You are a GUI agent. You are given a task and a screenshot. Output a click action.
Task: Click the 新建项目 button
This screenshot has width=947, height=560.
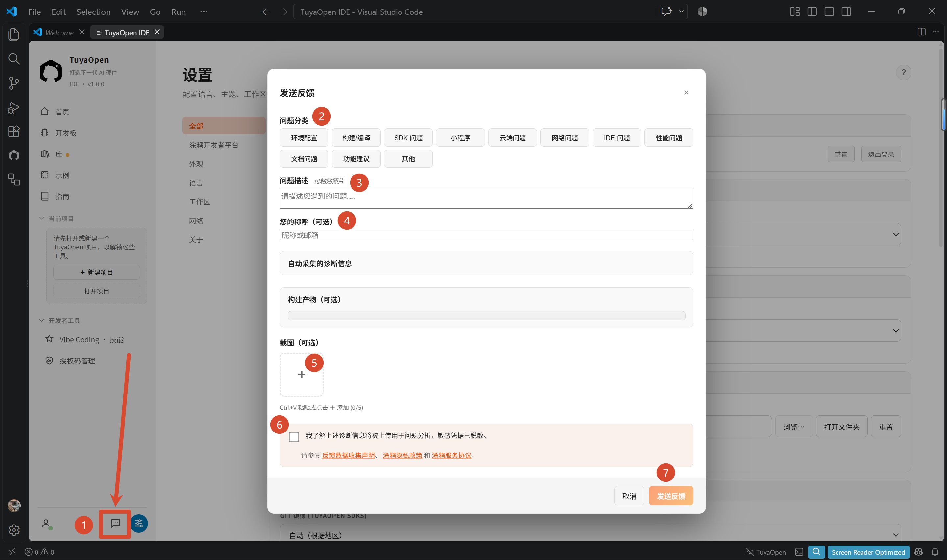click(x=97, y=272)
